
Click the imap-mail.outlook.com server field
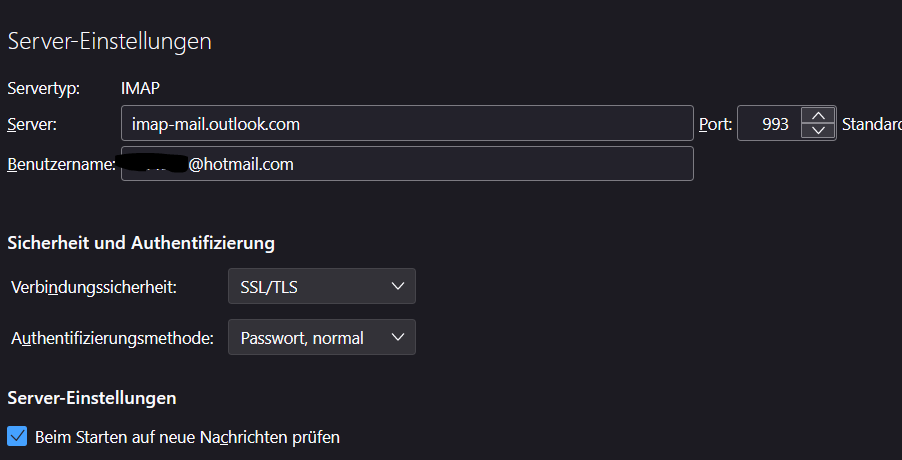[406, 124]
